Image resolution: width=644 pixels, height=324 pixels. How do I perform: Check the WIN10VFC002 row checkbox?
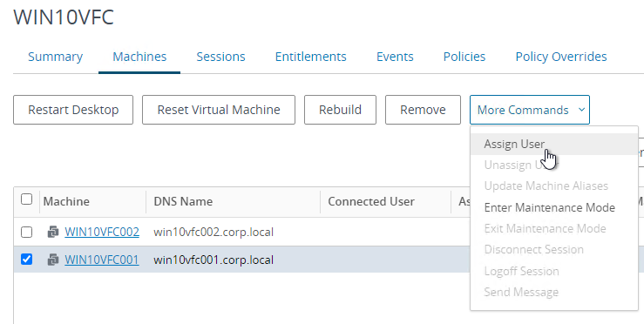(27, 232)
